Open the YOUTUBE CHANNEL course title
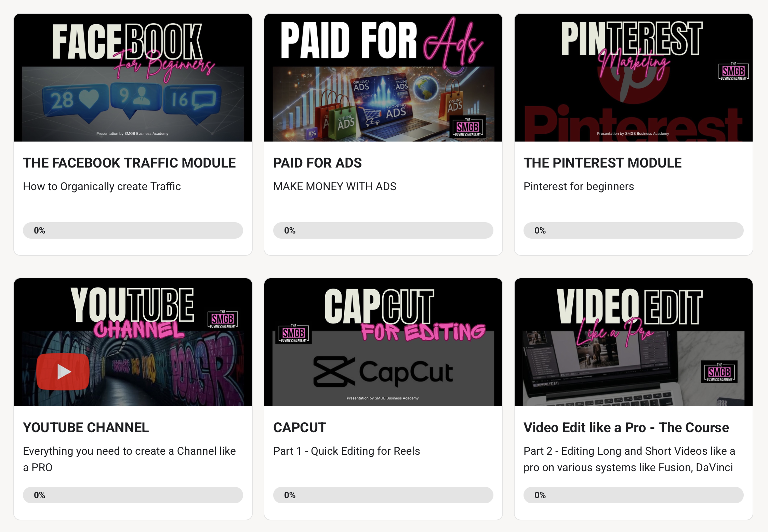This screenshot has width=768, height=532. tap(86, 427)
